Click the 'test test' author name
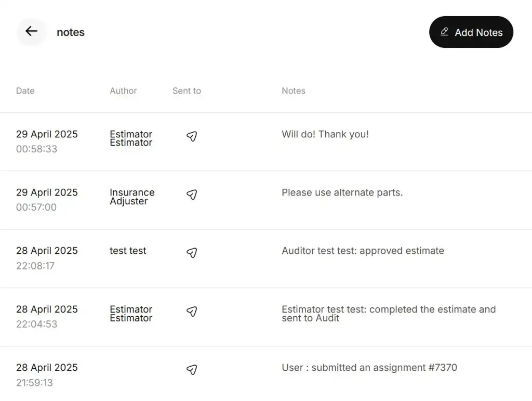Viewport: 532px width, 401px height. pyautogui.click(x=128, y=251)
